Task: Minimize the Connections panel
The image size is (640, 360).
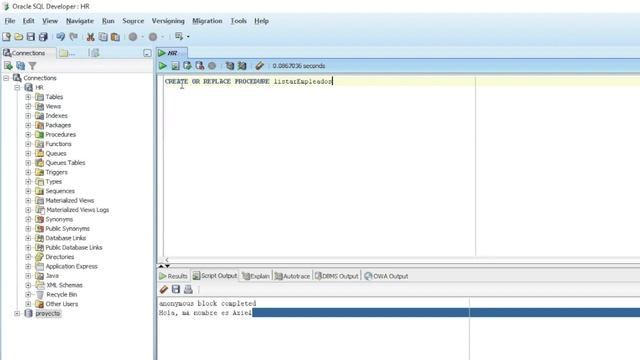Action: (147, 53)
